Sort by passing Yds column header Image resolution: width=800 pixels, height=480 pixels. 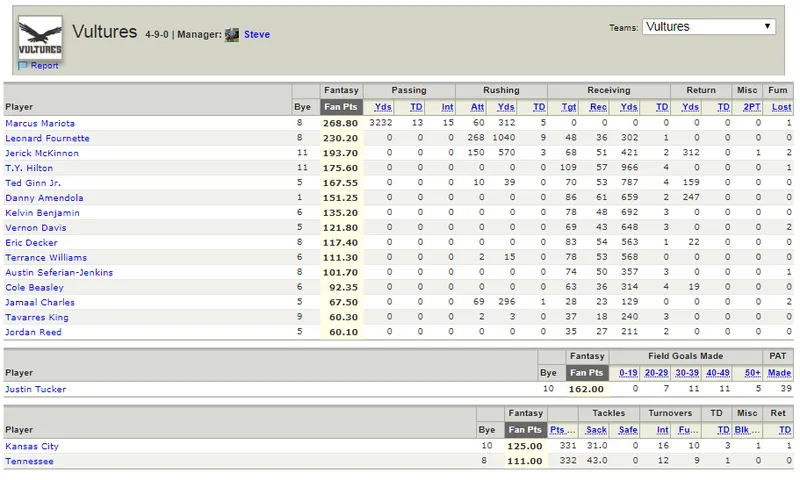pyautogui.click(x=383, y=107)
